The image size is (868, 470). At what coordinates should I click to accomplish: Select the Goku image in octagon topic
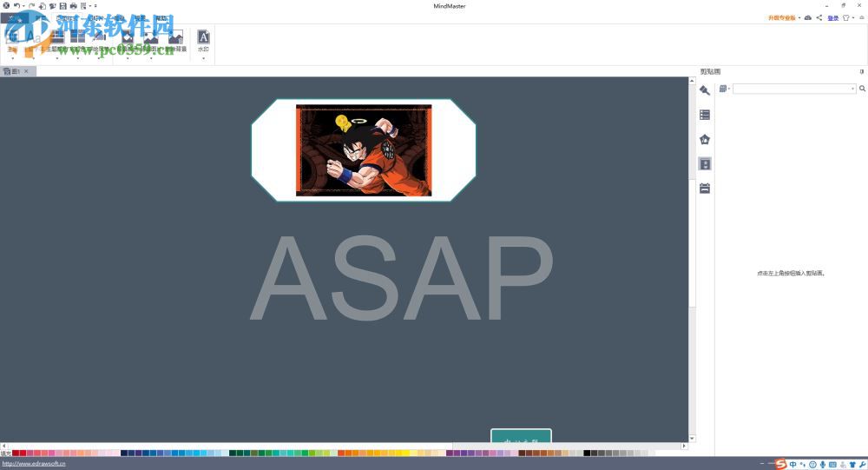coord(364,150)
